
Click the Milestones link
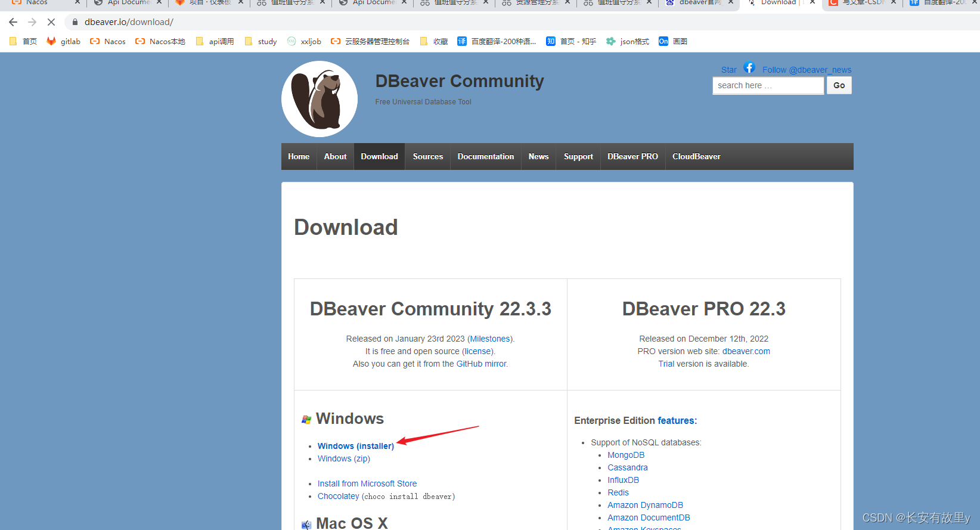point(490,339)
